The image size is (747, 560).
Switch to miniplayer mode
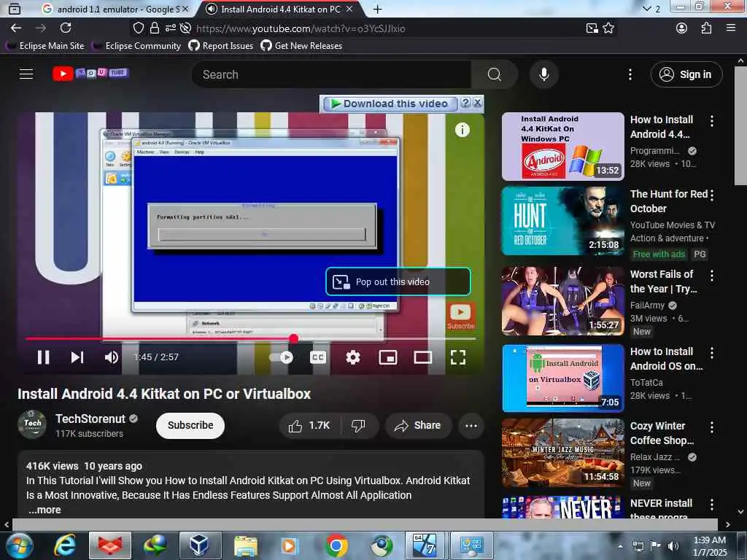tap(388, 357)
